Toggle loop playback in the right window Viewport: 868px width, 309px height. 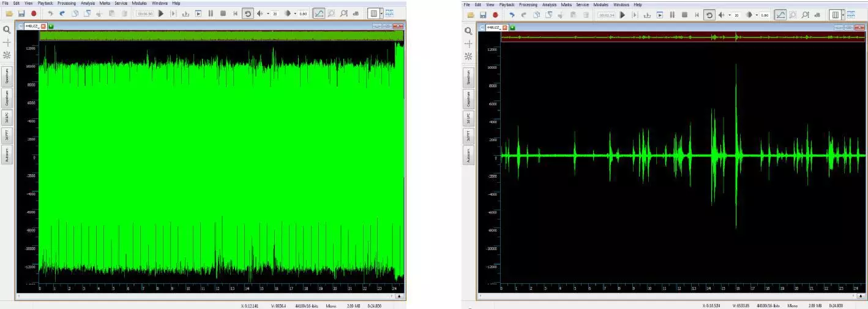click(709, 15)
